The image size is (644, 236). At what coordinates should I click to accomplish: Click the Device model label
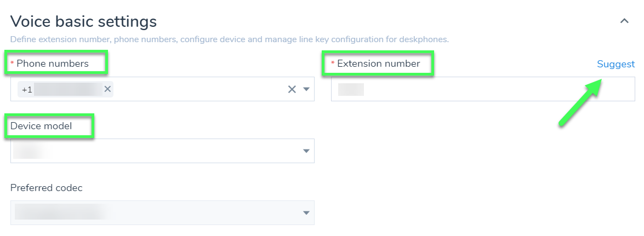pos(41,126)
